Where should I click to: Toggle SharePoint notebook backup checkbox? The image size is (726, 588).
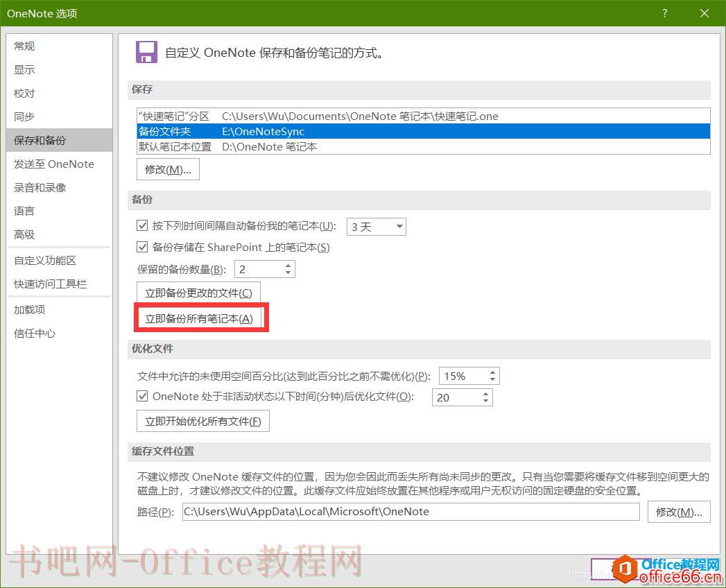pyautogui.click(x=142, y=248)
